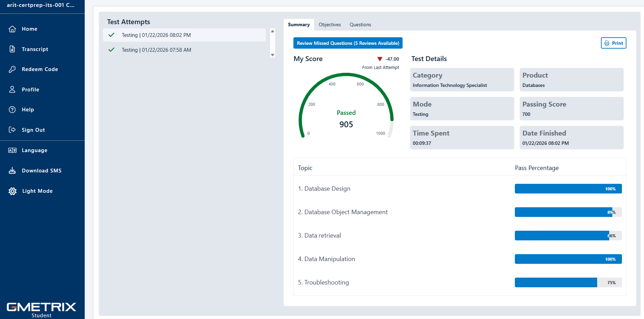Toggle Light Mode with gear icon
This screenshot has width=644, height=319.
pyautogui.click(x=12, y=191)
